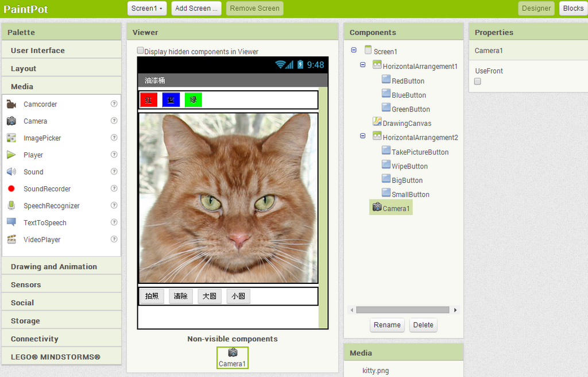Viewport: 588px width, 377px height.
Task: Select the Camcorder component icon in Palette
Action: [x=11, y=104]
